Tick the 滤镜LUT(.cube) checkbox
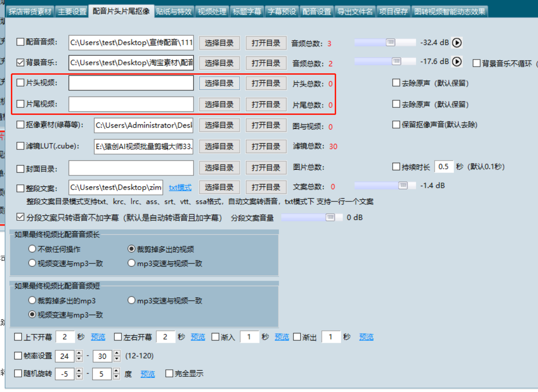 (20, 146)
